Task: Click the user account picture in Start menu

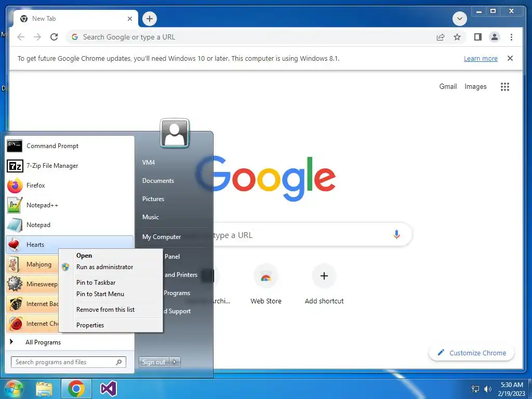Action: (x=175, y=133)
